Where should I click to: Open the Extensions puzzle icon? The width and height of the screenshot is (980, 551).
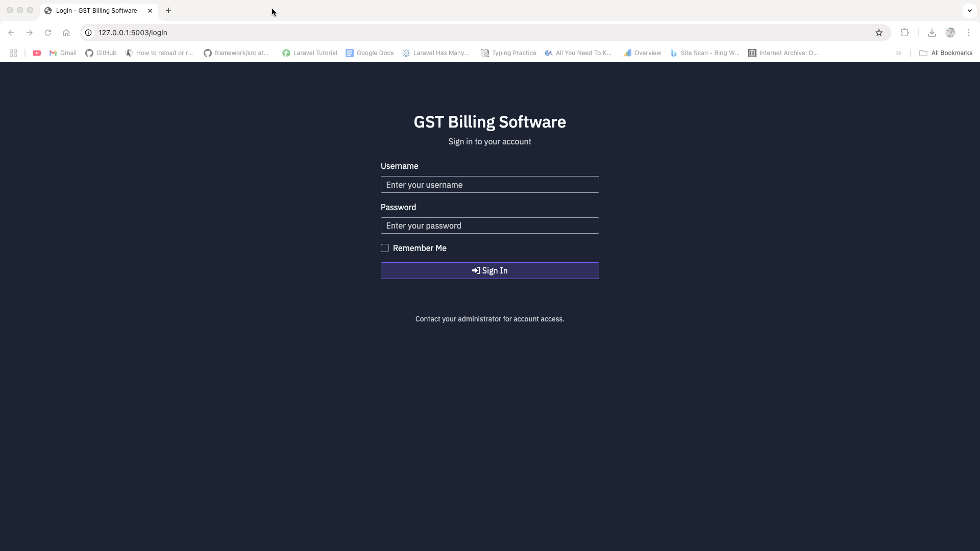click(904, 33)
